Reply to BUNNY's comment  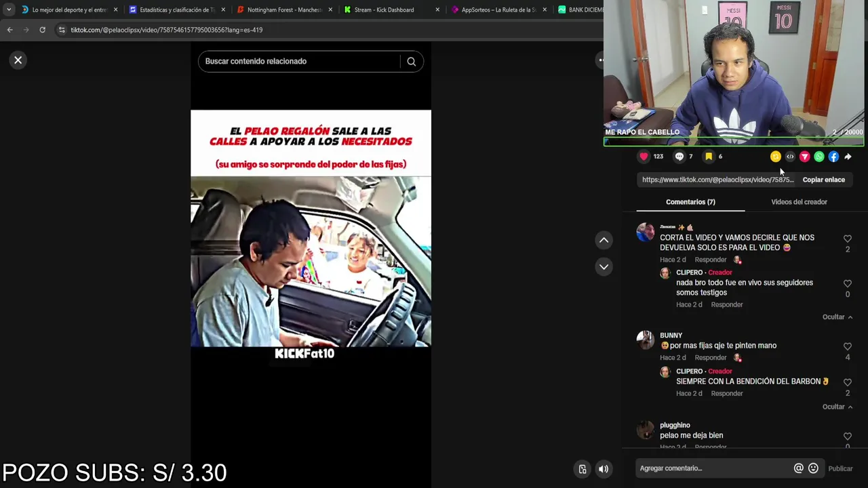710,358
